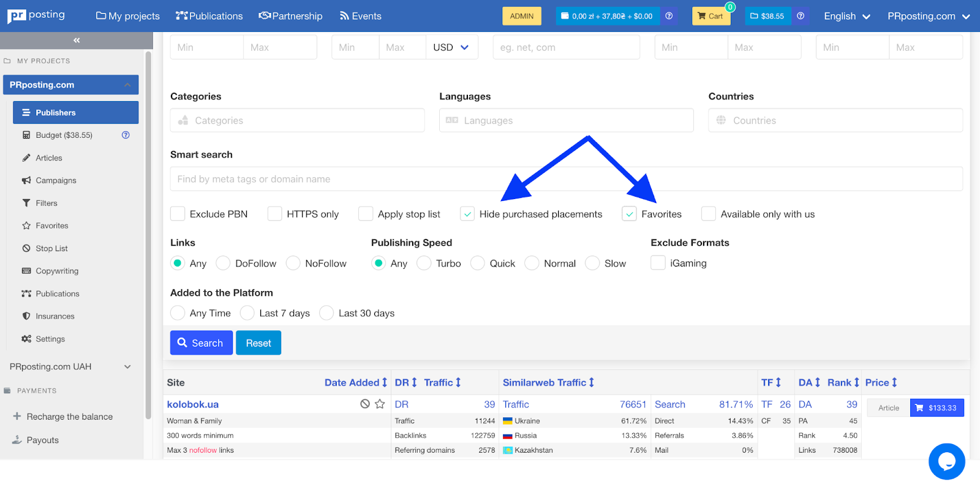The image size is (980, 492).
Task: Open Copywriting in the sidebar
Action: point(57,271)
